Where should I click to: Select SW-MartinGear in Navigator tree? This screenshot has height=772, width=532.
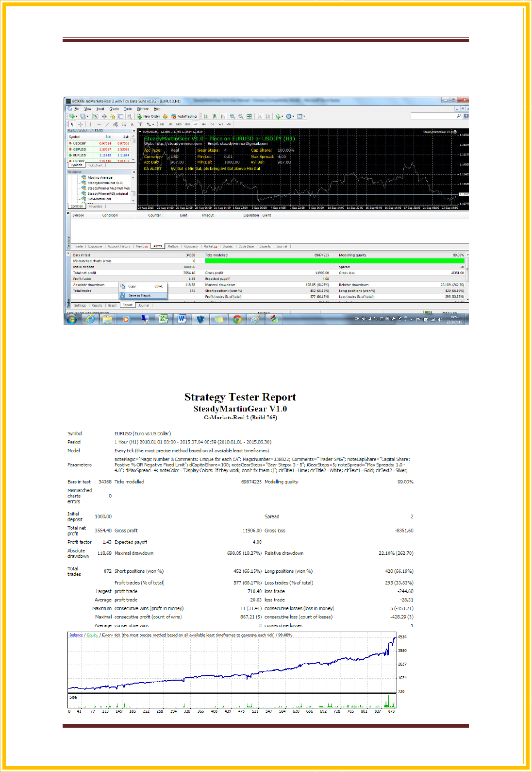100,199
